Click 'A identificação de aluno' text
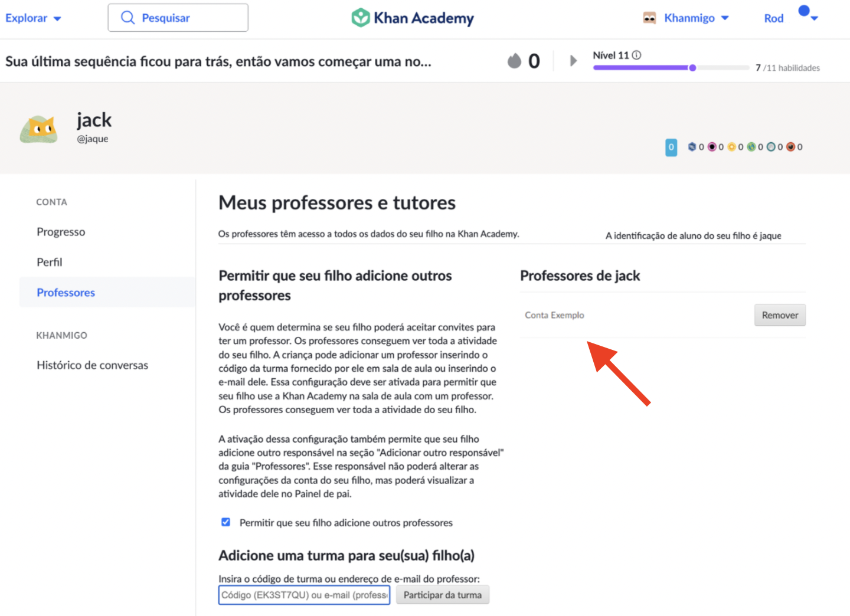 click(693, 236)
